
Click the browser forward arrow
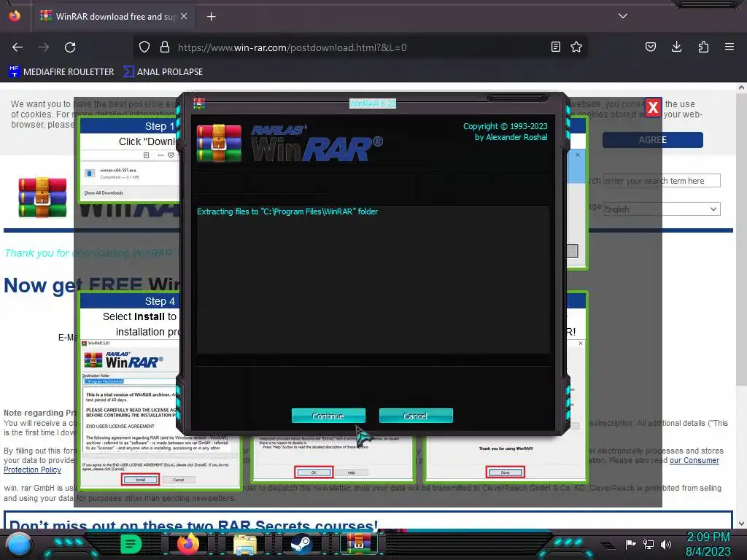[44, 47]
